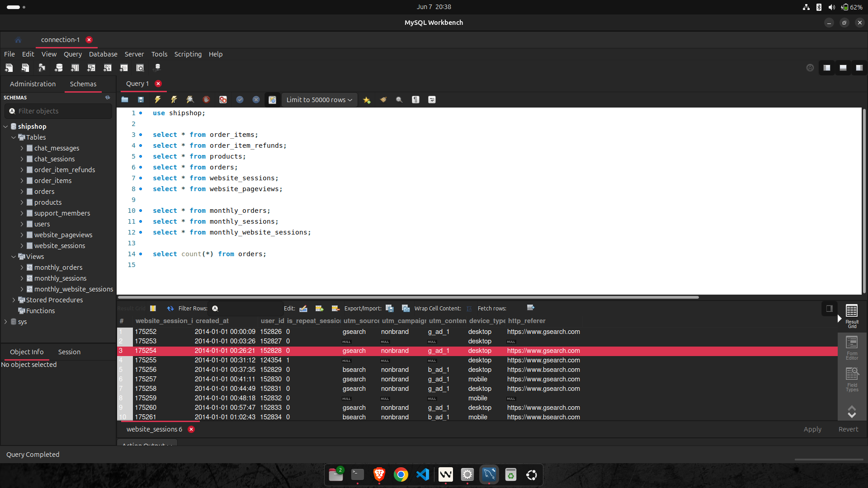This screenshot has width=868, height=488.
Task: Refresh the schemas list icon
Action: pos(108,98)
